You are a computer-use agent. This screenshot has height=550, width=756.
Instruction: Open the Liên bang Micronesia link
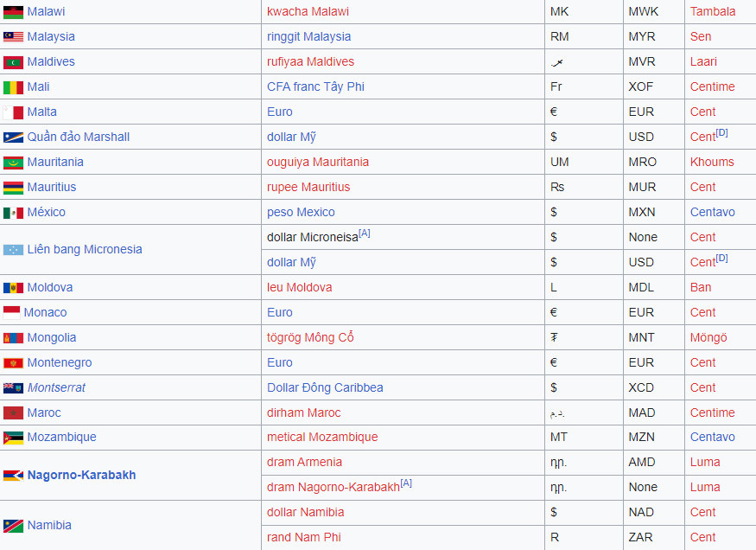(84, 249)
